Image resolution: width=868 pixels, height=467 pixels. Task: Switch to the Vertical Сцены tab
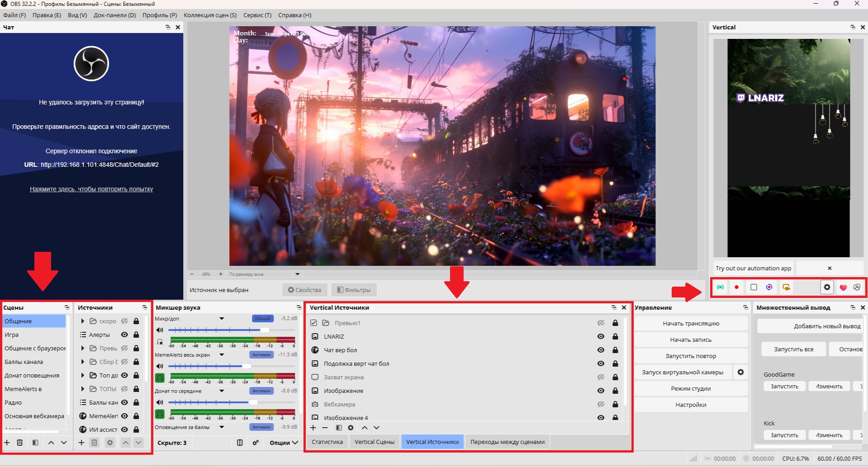[x=374, y=442]
